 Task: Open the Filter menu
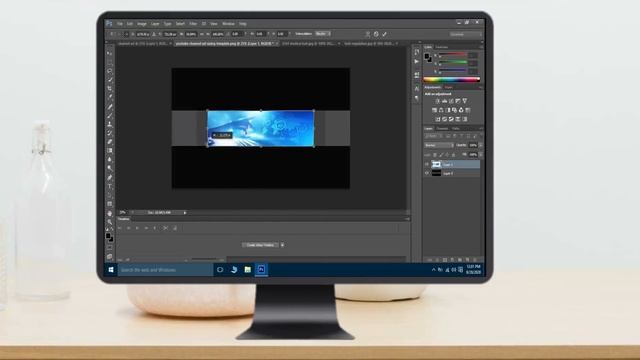pyautogui.click(x=193, y=24)
